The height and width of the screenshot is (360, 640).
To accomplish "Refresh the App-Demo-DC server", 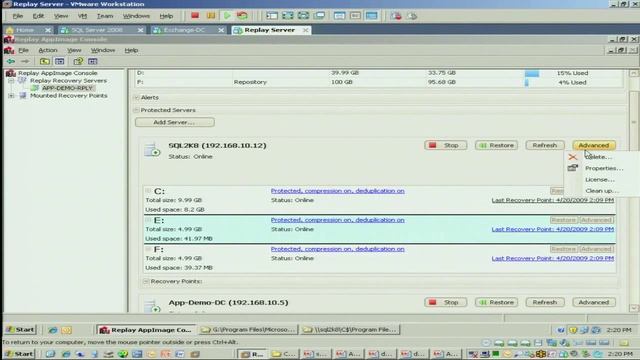I will coord(545,302).
